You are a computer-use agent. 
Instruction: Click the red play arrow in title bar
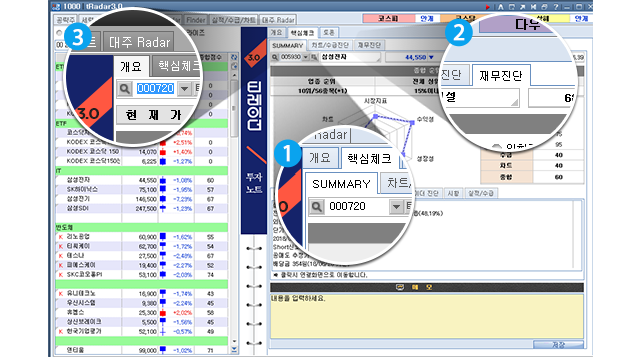coord(487,7)
